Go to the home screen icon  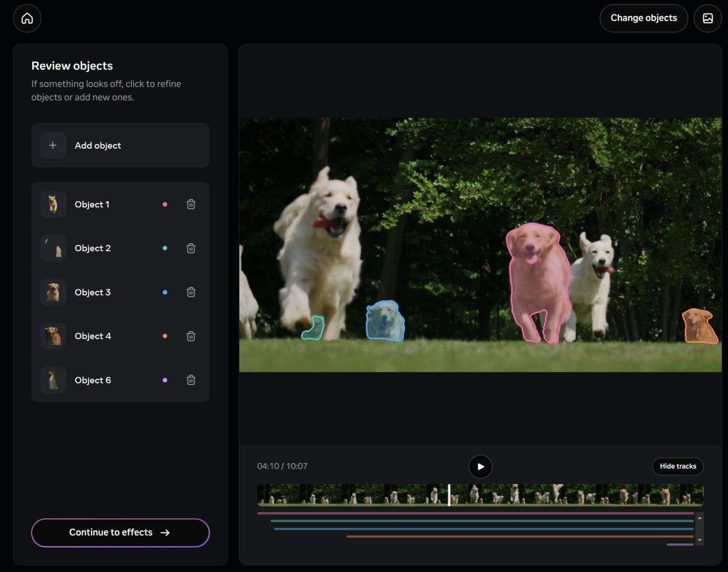click(x=27, y=18)
